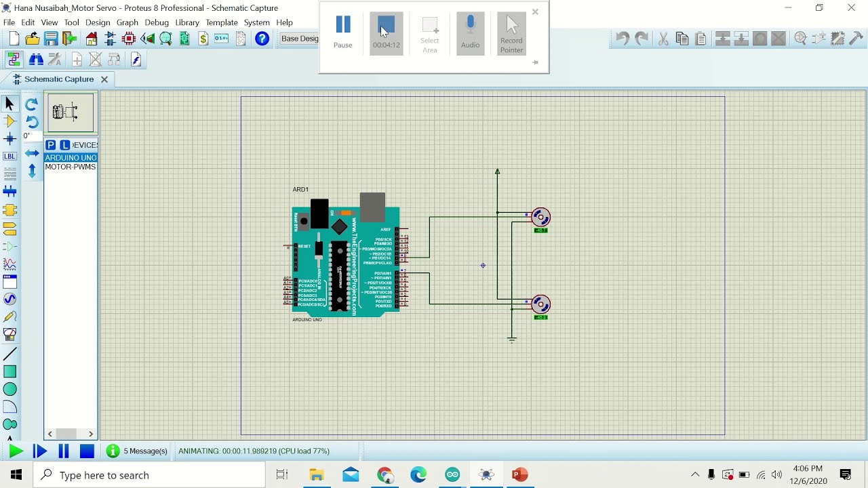The image size is (868, 488).
Task: Click the binoculars search and tag icon
Action: pos(36,60)
